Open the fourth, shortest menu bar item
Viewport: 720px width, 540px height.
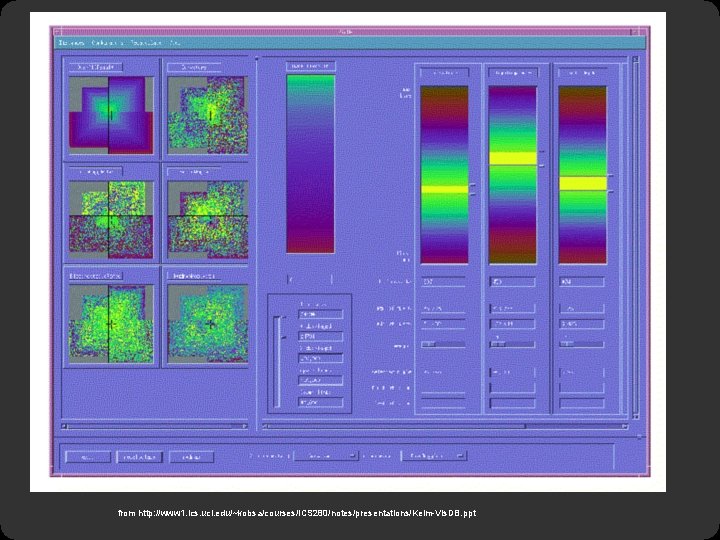(x=174, y=43)
